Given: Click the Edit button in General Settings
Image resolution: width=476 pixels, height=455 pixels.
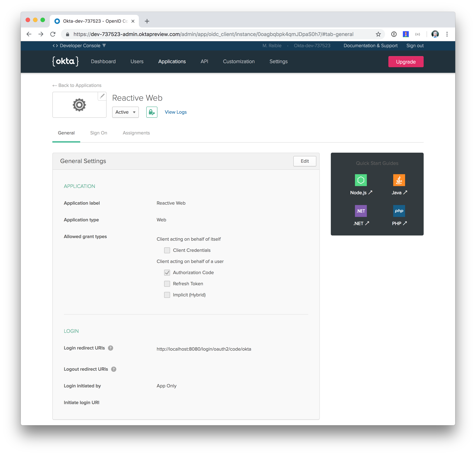Looking at the screenshot, I should 305,161.
